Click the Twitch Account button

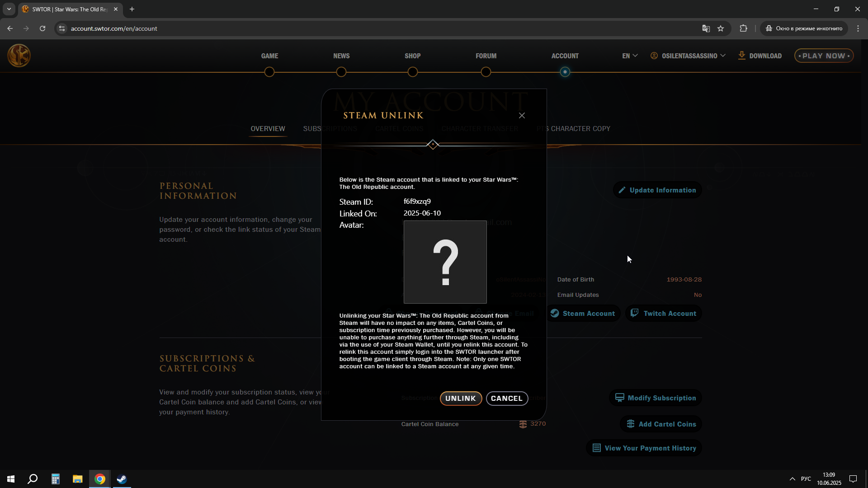[663, 314]
